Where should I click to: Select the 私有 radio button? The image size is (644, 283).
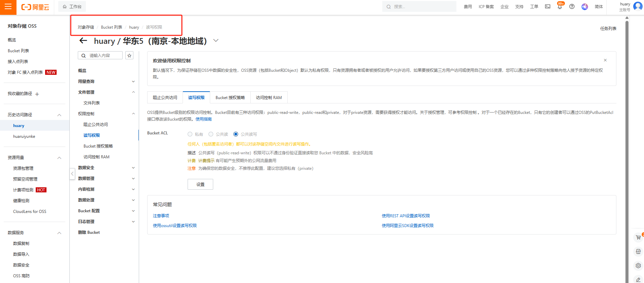coord(190,134)
